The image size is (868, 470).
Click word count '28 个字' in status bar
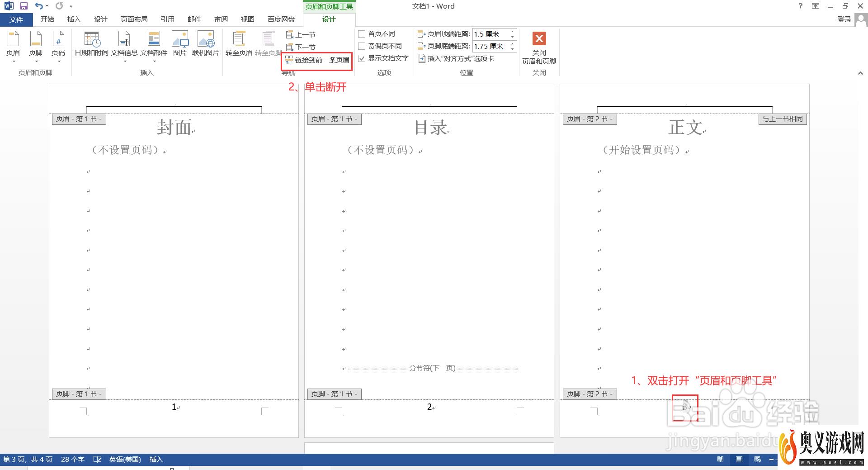pos(73,459)
